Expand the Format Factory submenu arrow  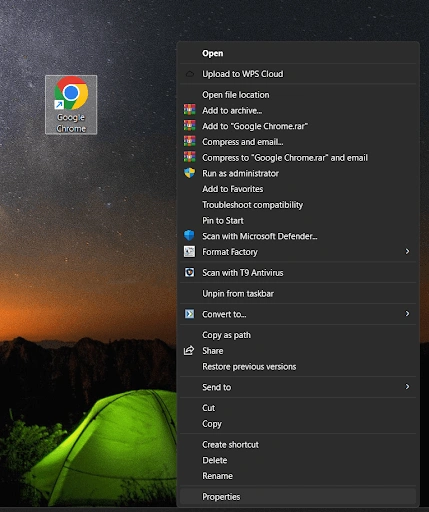point(407,251)
